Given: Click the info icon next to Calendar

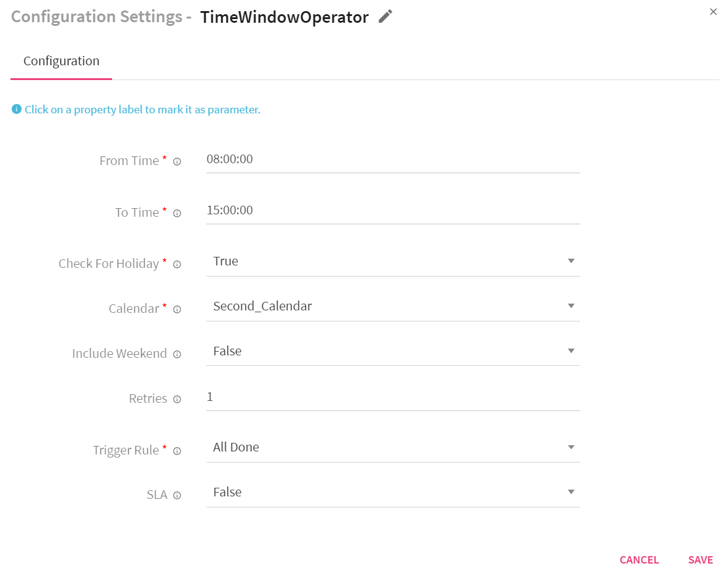Looking at the screenshot, I should click(177, 309).
